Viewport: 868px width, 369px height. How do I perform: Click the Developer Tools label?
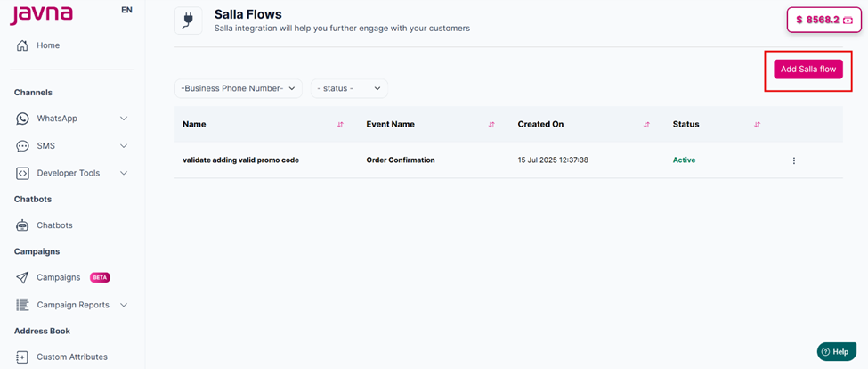pyautogui.click(x=69, y=174)
